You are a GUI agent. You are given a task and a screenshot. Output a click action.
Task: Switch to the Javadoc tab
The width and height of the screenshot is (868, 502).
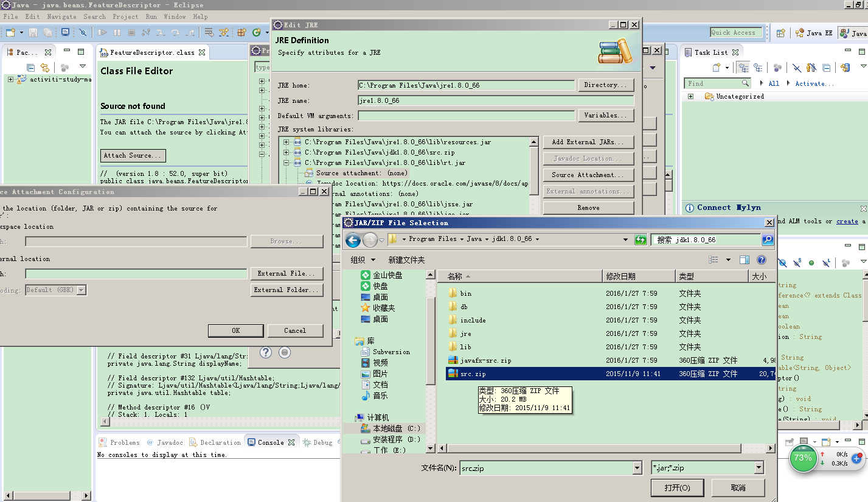coord(164,442)
